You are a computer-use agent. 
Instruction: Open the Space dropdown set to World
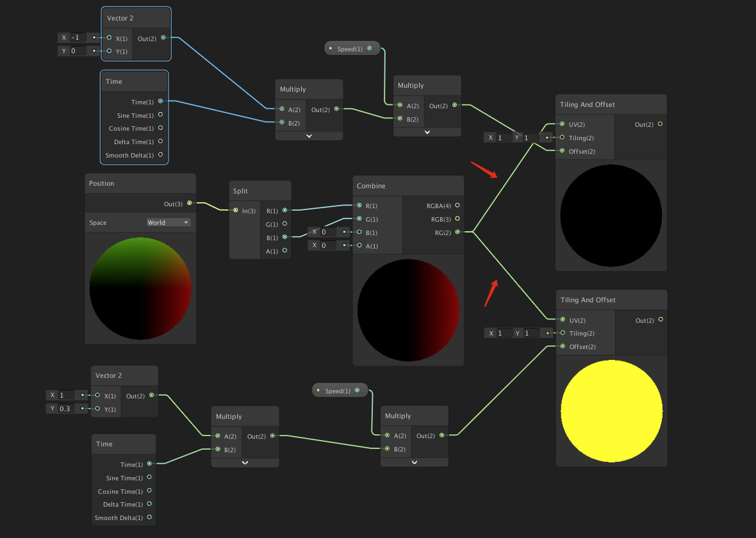click(x=168, y=222)
